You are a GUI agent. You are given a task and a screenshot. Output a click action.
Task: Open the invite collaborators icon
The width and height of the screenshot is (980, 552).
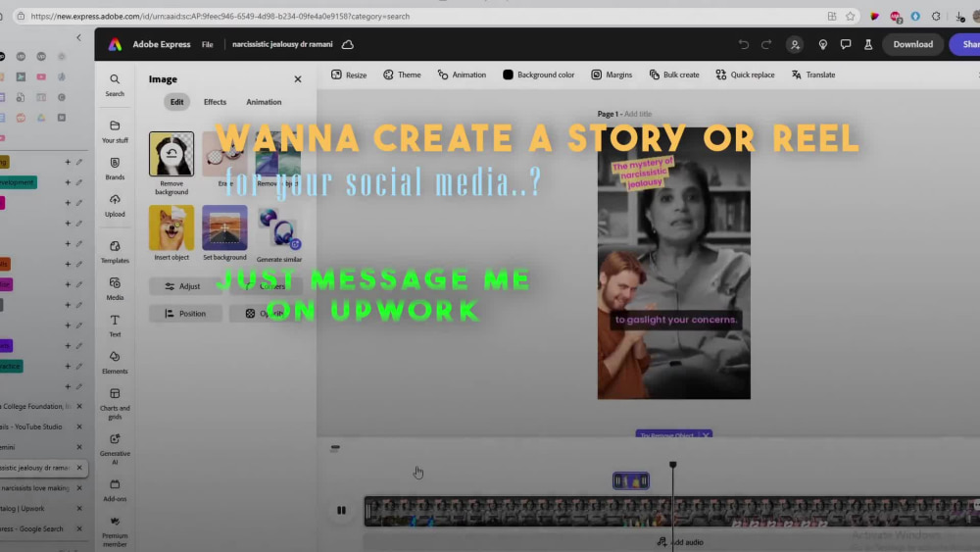[795, 44]
